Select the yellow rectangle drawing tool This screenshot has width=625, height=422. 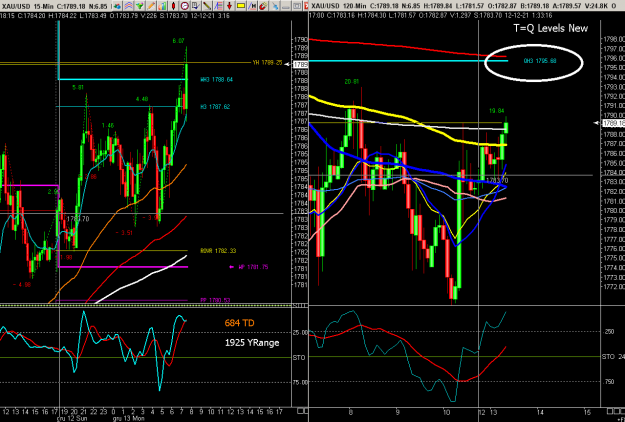click(240, 6)
